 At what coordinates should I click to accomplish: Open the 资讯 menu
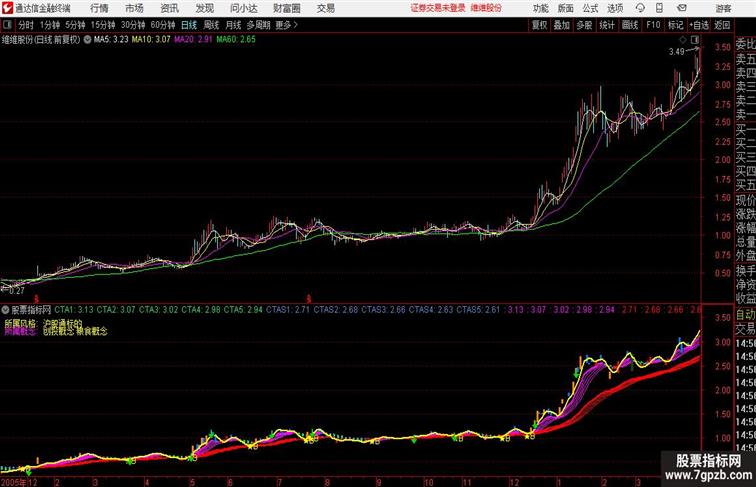pos(170,8)
